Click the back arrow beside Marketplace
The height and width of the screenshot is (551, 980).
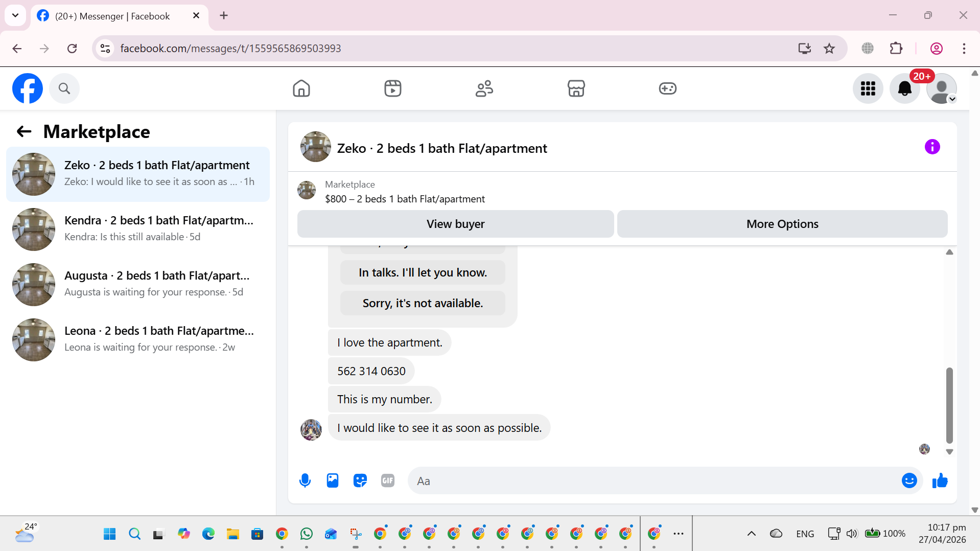(24, 132)
